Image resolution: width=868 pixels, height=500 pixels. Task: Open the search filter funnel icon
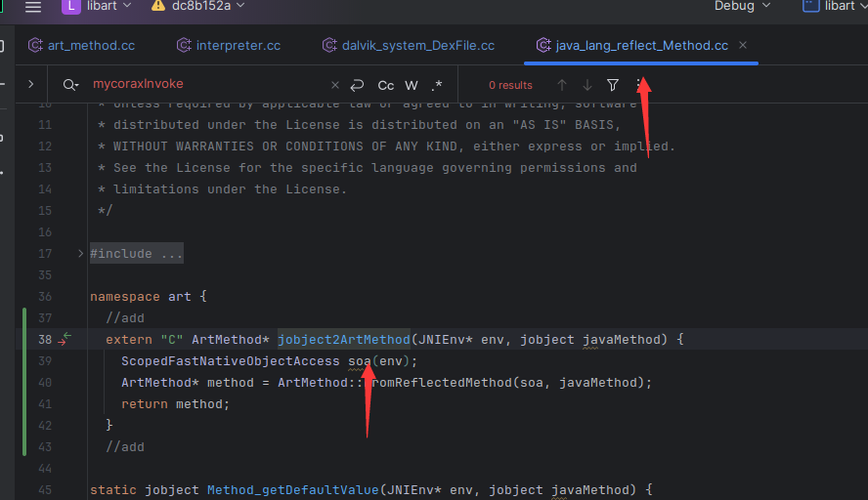coord(613,85)
